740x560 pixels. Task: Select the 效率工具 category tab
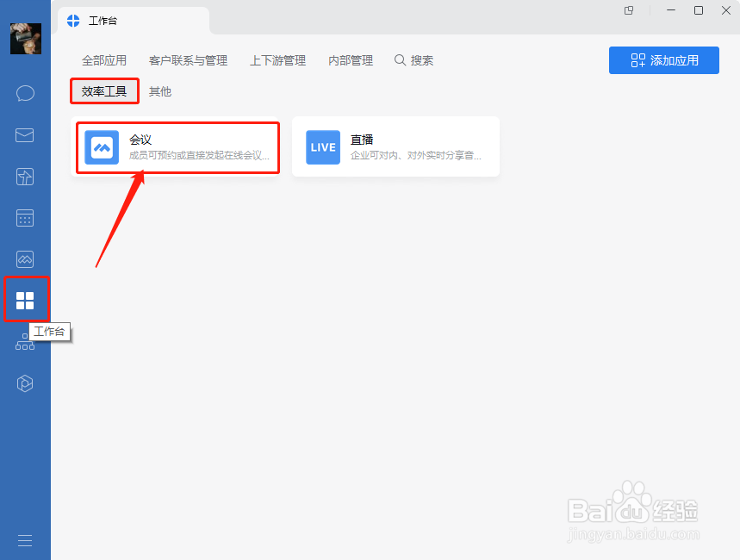click(104, 91)
